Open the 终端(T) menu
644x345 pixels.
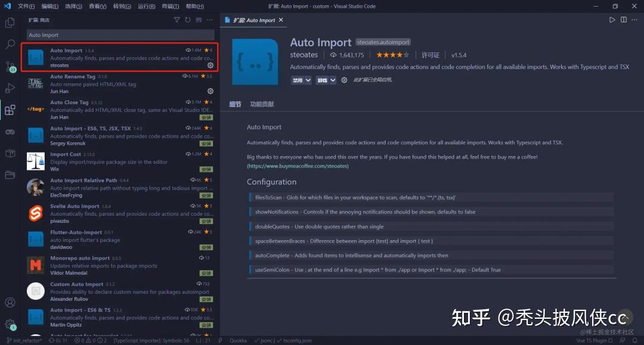(170, 6)
